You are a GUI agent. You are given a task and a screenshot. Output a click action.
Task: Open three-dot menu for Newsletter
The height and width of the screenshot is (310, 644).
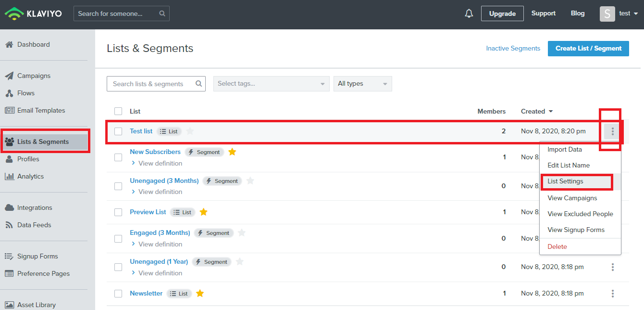click(x=613, y=293)
